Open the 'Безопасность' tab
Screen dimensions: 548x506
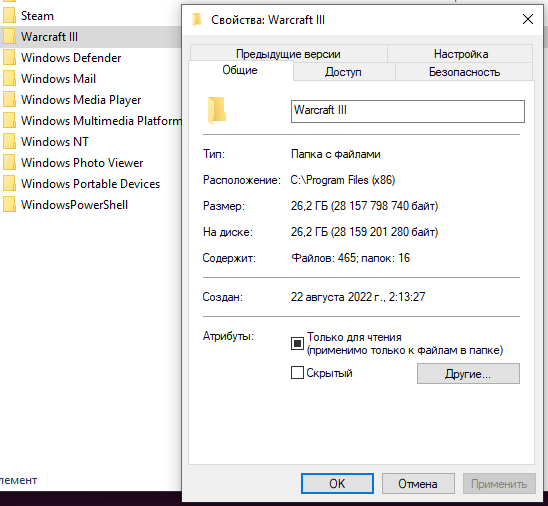[464, 72]
